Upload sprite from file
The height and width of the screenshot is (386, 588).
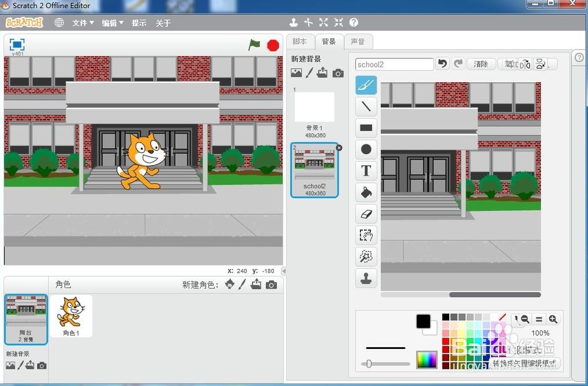click(x=256, y=284)
